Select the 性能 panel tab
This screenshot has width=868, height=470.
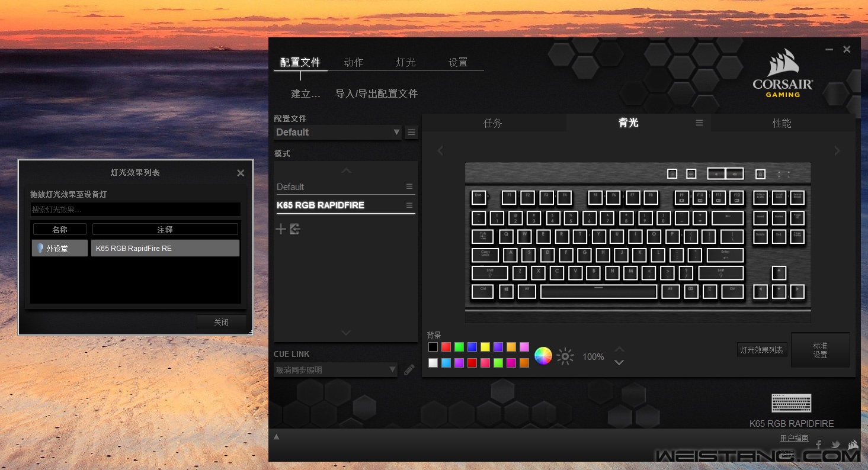[x=782, y=123]
